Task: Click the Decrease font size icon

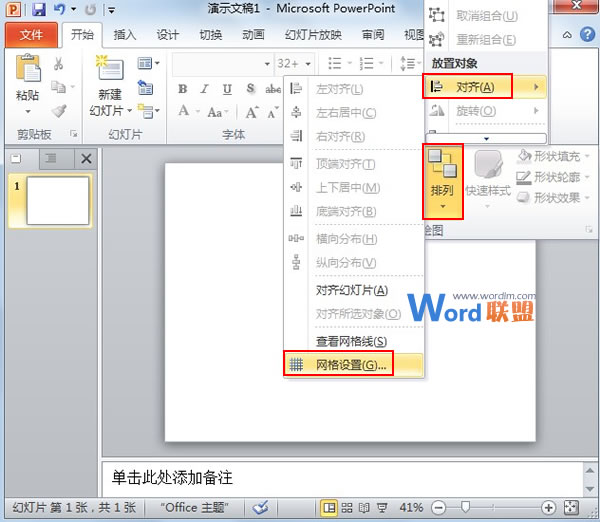Action: click(x=273, y=113)
